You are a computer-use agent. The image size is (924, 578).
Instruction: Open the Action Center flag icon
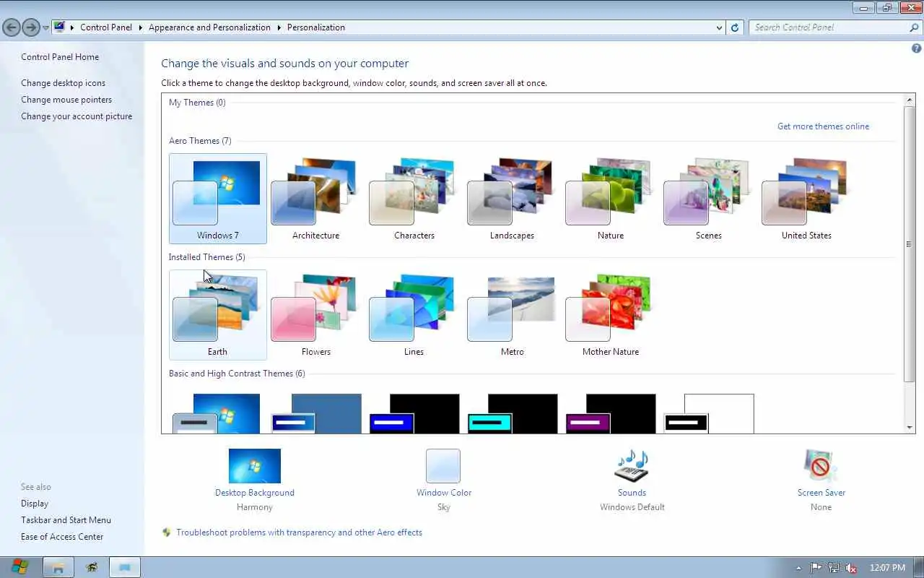816,568
